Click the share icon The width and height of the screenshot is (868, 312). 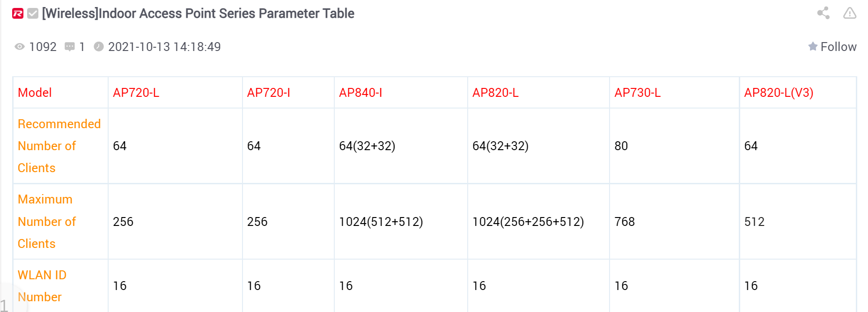823,13
